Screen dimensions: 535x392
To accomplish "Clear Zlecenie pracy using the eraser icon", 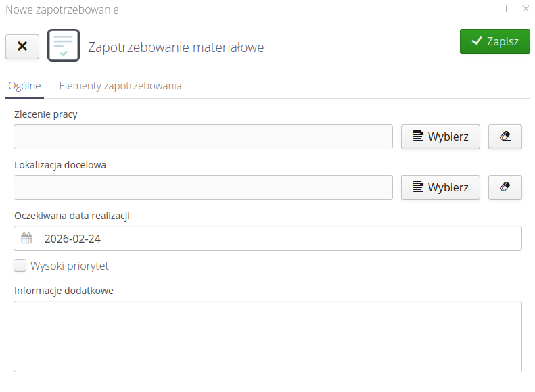I will click(x=505, y=137).
